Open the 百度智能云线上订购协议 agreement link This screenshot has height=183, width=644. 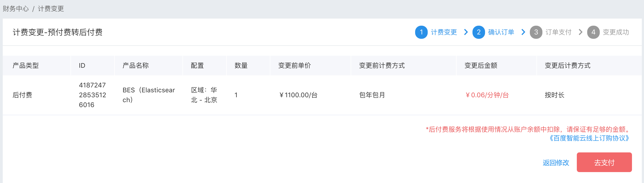[x=589, y=138]
